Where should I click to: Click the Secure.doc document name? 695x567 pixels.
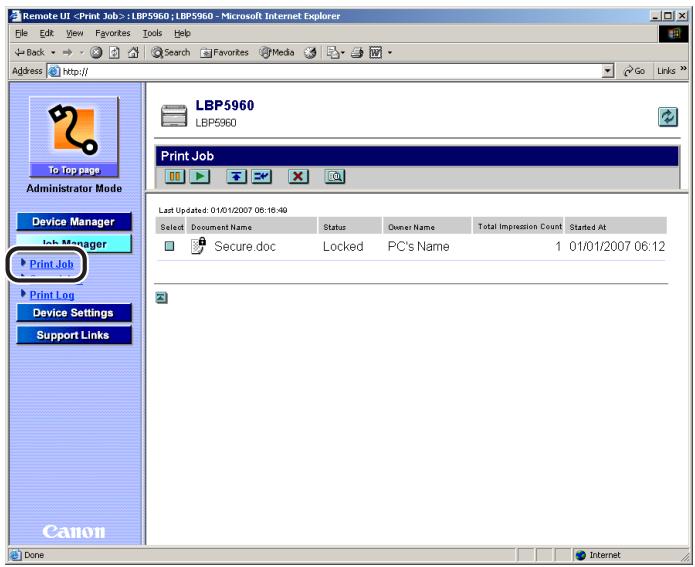pos(245,246)
